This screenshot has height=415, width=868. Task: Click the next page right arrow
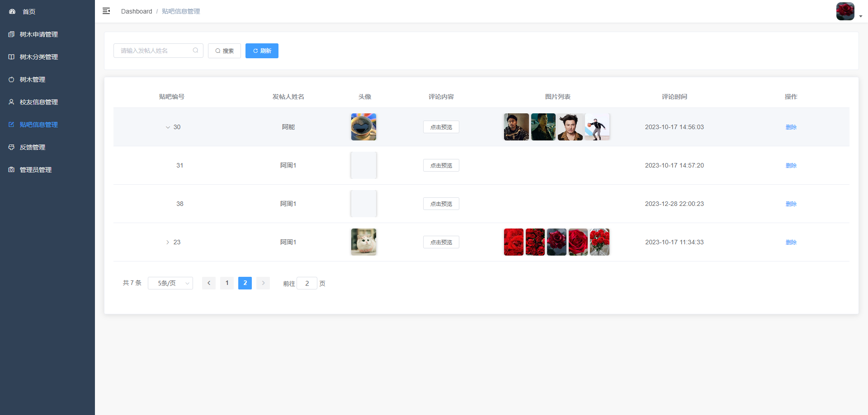tap(263, 283)
